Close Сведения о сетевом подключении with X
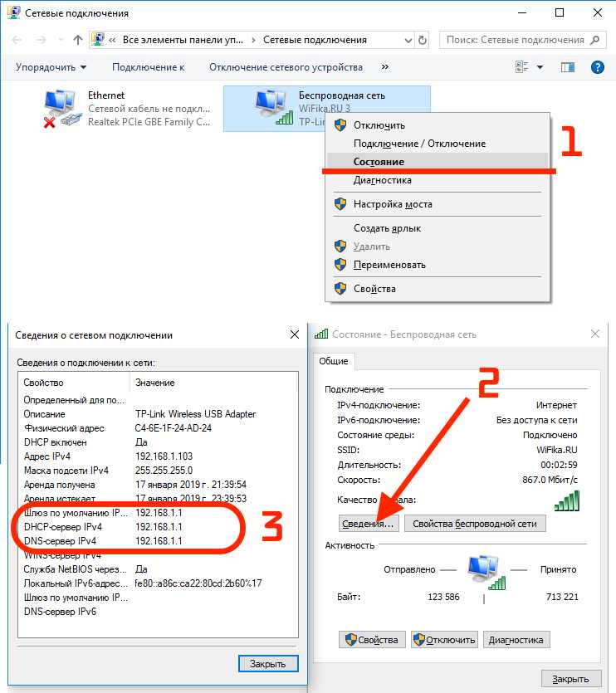This screenshot has width=616, height=693. pyautogui.click(x=295, y=334)
